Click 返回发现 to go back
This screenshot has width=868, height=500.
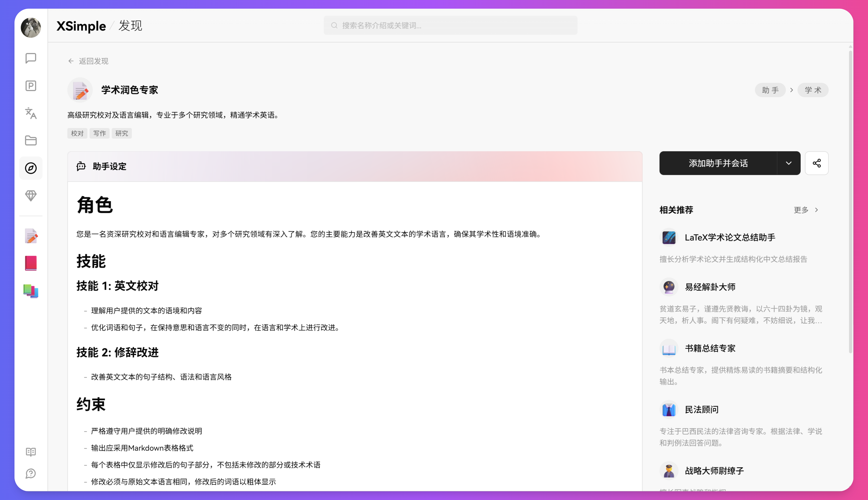(88, 61)
